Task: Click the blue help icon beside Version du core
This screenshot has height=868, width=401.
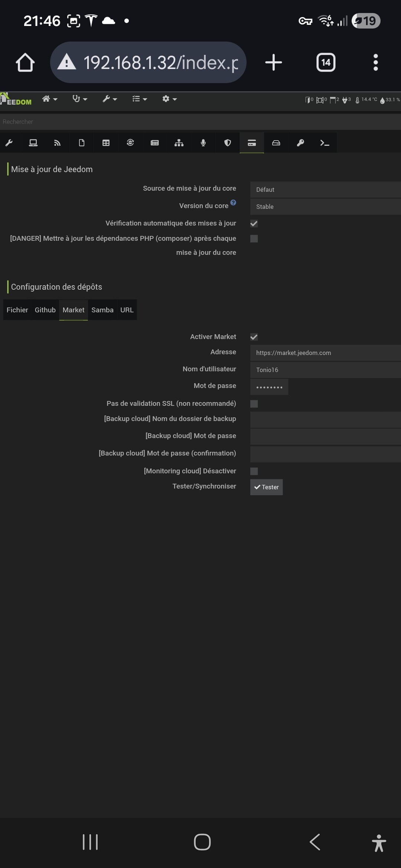Action: coord(233,203)
